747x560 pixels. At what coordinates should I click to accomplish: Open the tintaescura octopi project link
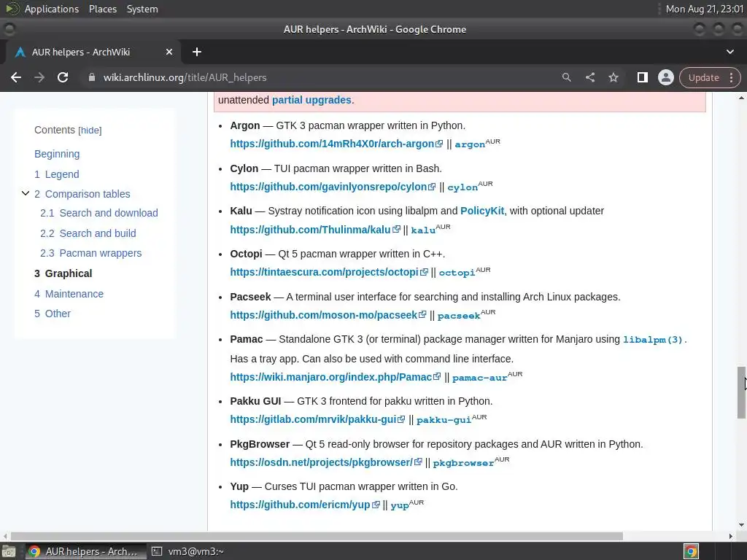(329, 272)
